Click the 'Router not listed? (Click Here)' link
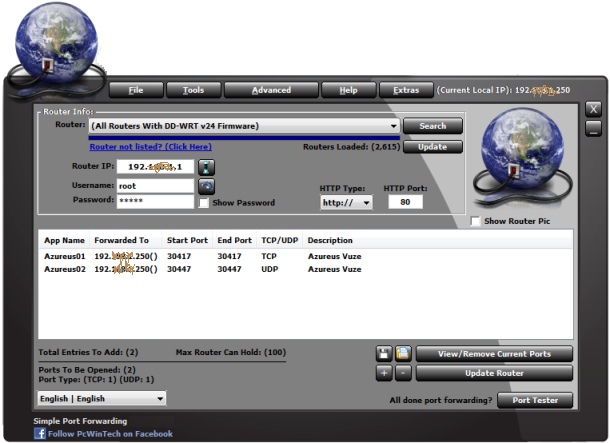The image size is (610, 443). [x=151, y=147]
